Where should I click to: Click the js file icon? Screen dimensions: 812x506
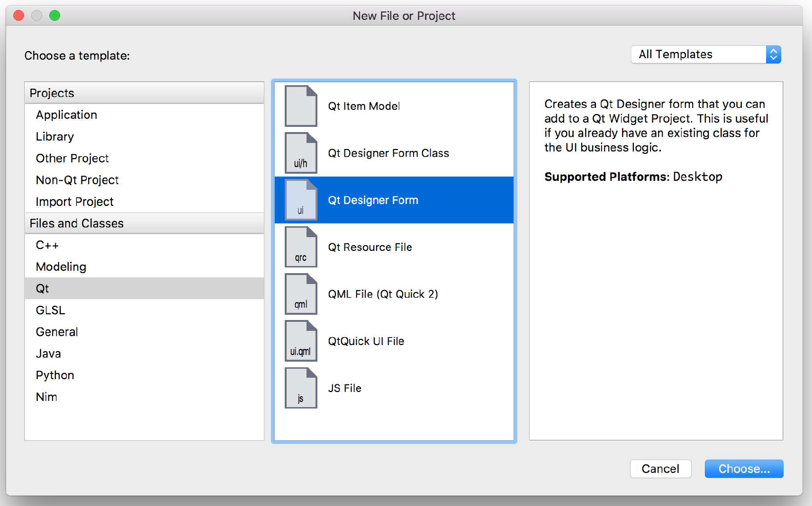301,388
